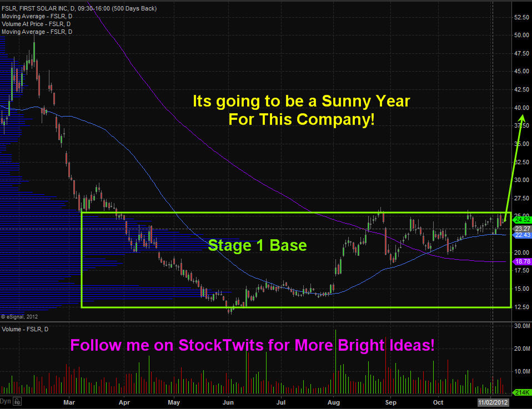Select the Moving Average label directly under the title
Image resolution: width=532 pixels, height=409 pixels.
click(37, 16)
